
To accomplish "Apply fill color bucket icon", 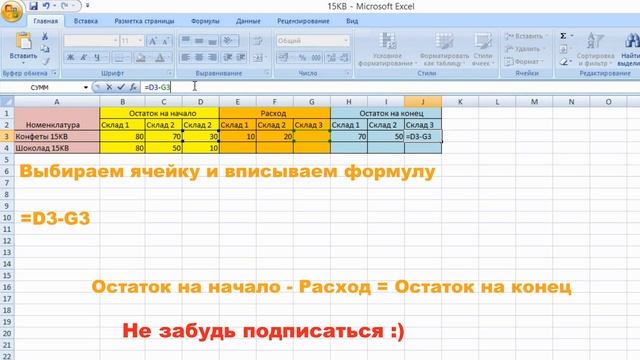I will 140,58.
